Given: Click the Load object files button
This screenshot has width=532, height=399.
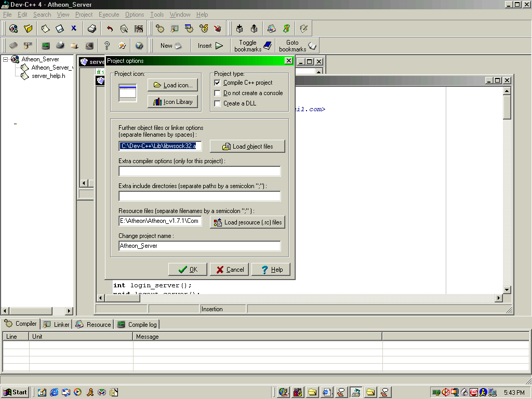Looking at the screenshot, I should (247, 147).
